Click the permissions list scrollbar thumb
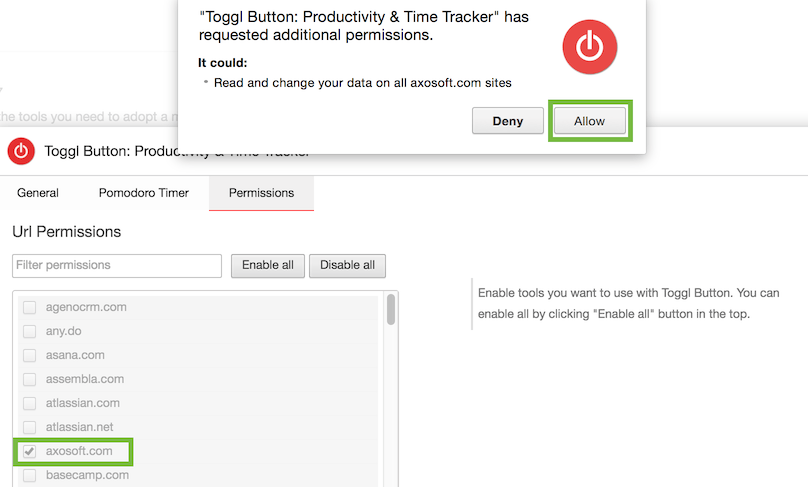The image size is (808, 487). (x=391, y=309)
